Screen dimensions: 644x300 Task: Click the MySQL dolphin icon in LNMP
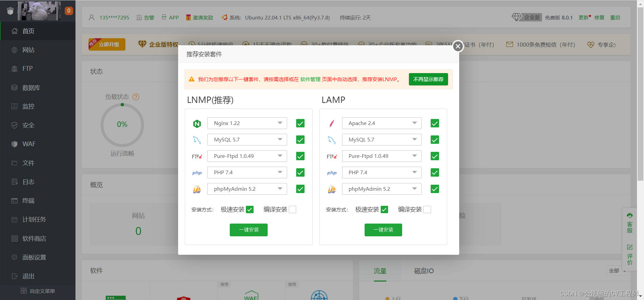[197, 140]
